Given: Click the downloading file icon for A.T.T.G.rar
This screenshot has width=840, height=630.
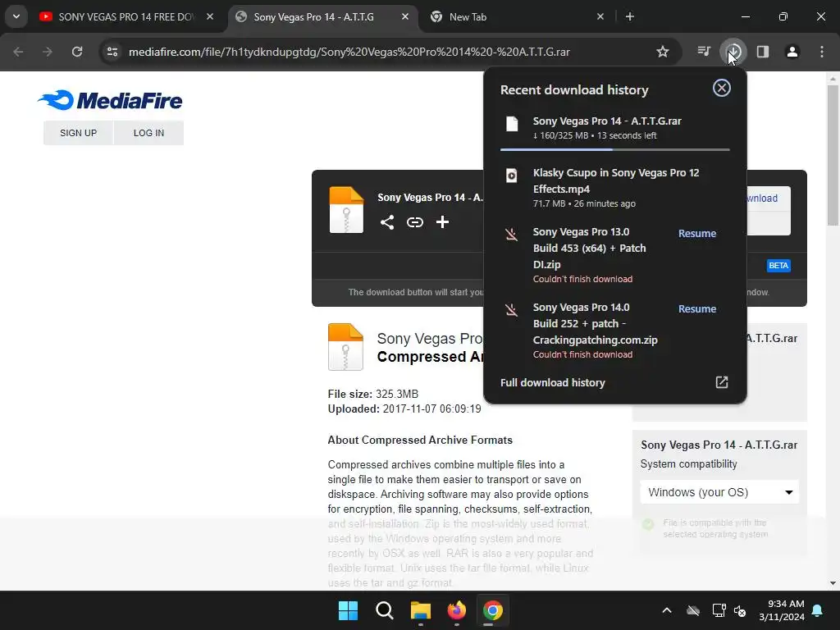Looking at the screenshot, I should pyautogui.click(x=512, y=125).
